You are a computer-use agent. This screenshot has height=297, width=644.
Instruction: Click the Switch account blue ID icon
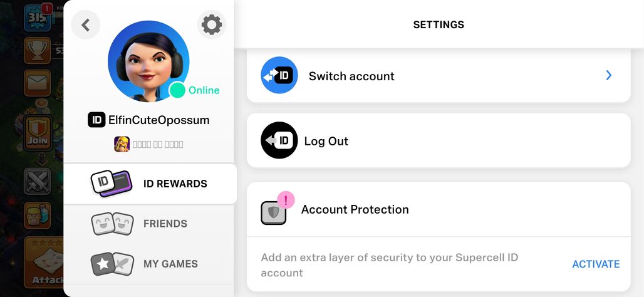click(x=279, y=75)
